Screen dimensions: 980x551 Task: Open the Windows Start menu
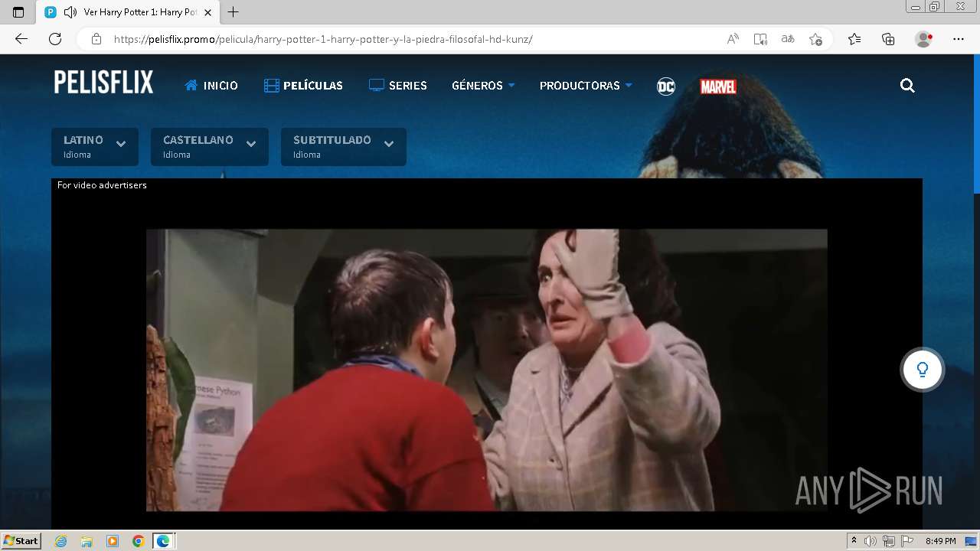click(x=21, y=541)
